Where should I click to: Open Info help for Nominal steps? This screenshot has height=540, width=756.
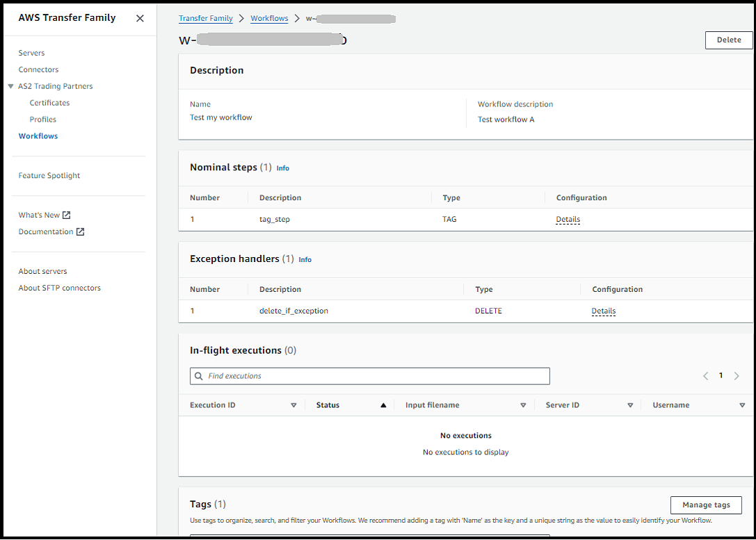click(x=282, y=167)
